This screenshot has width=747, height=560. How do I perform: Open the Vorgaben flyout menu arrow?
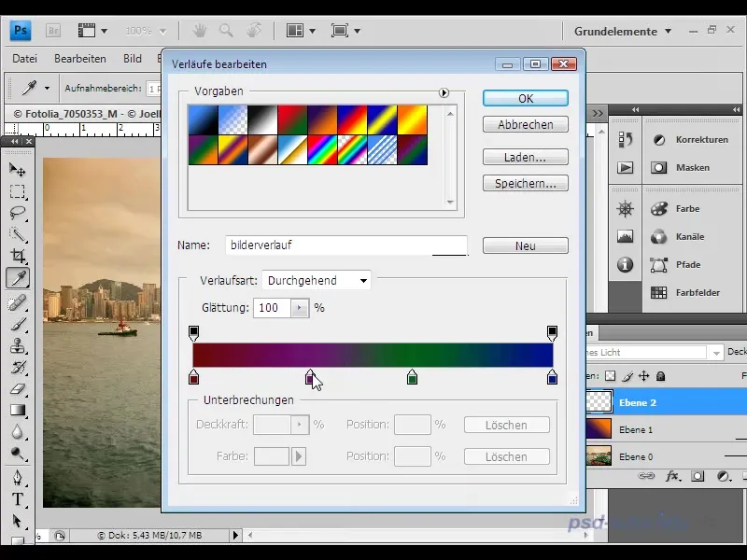(x=444, y=92)
